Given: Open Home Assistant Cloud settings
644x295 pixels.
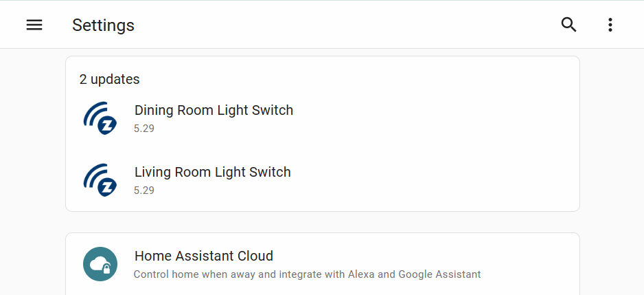Looking at the screenshot, I should [203, 256].
